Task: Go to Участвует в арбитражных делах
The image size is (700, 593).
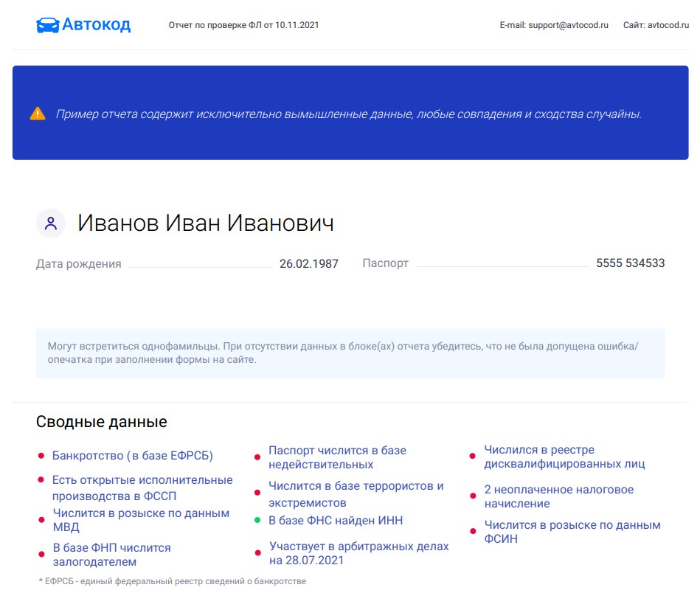Action: tap(358, 553)
